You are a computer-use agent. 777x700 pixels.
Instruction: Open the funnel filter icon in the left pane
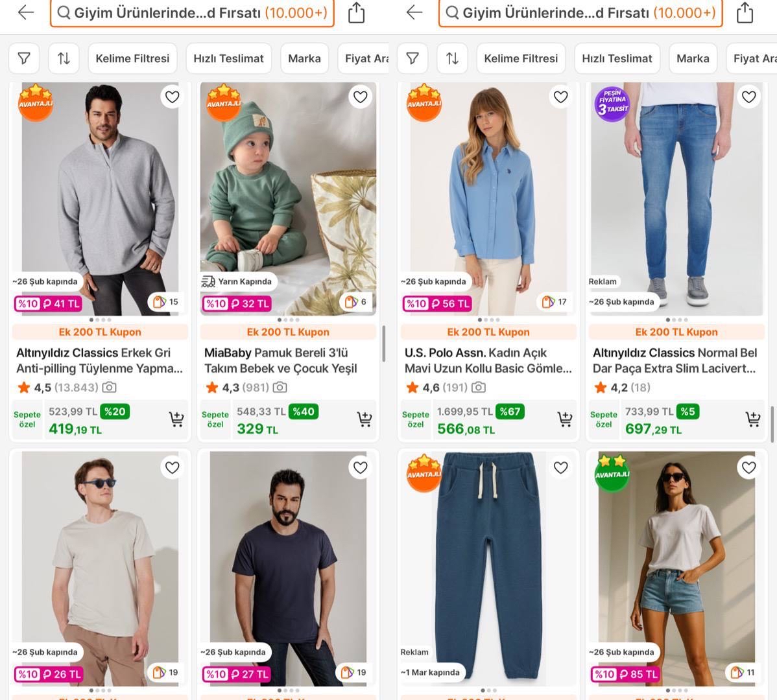[x=24, y=58]
